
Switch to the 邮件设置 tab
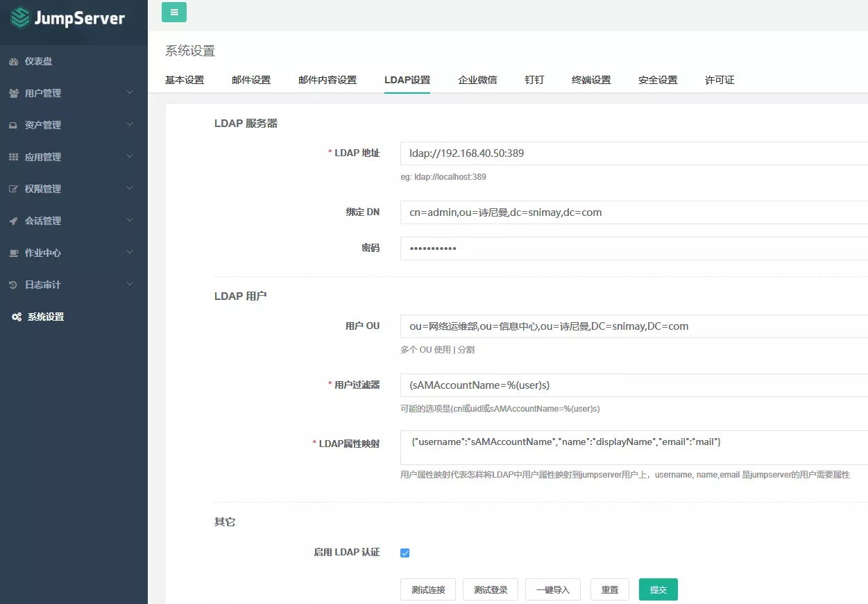click(251, 80)
